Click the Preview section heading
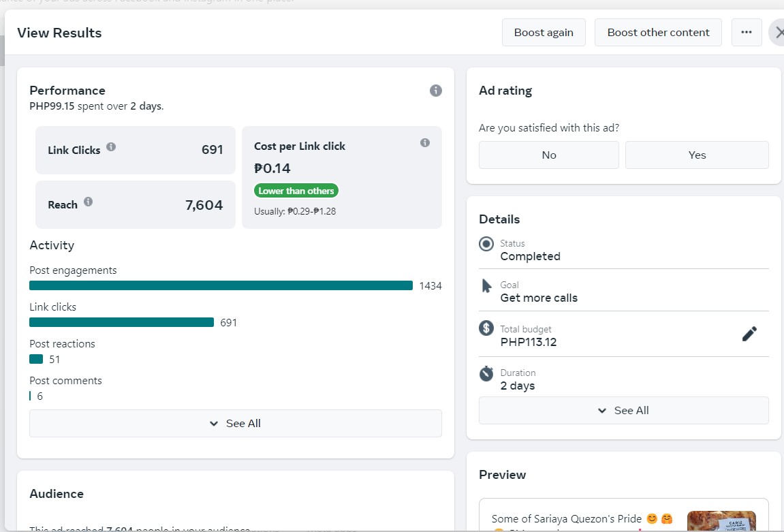The width and height of the screenshot is (784, 532). click(x=503, y=475)
